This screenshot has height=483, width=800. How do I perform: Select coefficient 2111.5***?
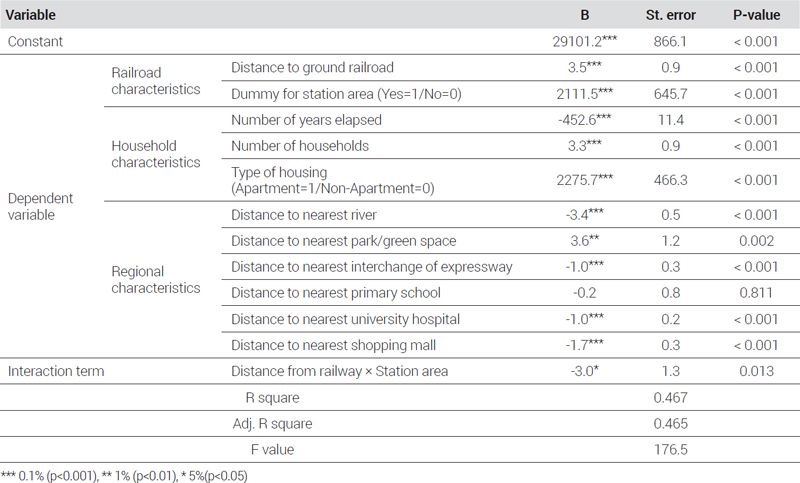(585, 94)
